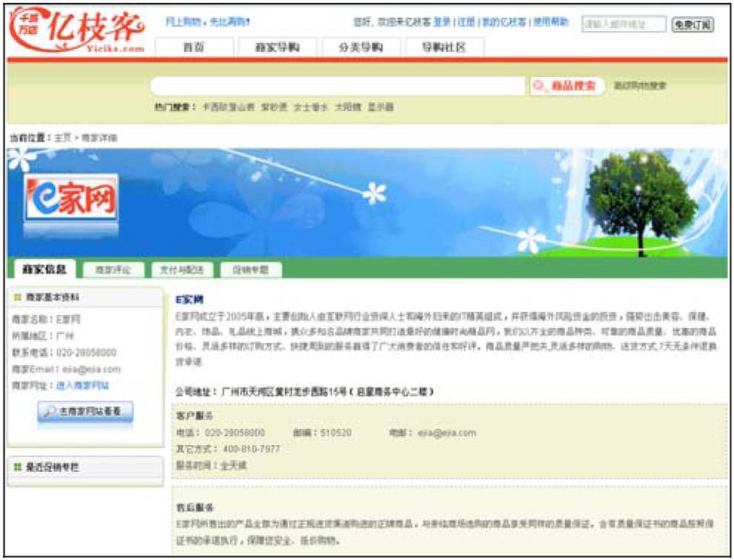
Task: Select hot search term 显示器
Action: (x=380, y=107)
